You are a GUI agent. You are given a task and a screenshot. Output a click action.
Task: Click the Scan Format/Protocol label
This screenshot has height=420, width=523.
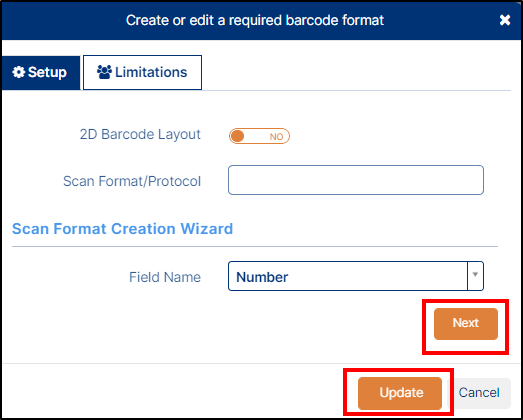coord(132,181)
